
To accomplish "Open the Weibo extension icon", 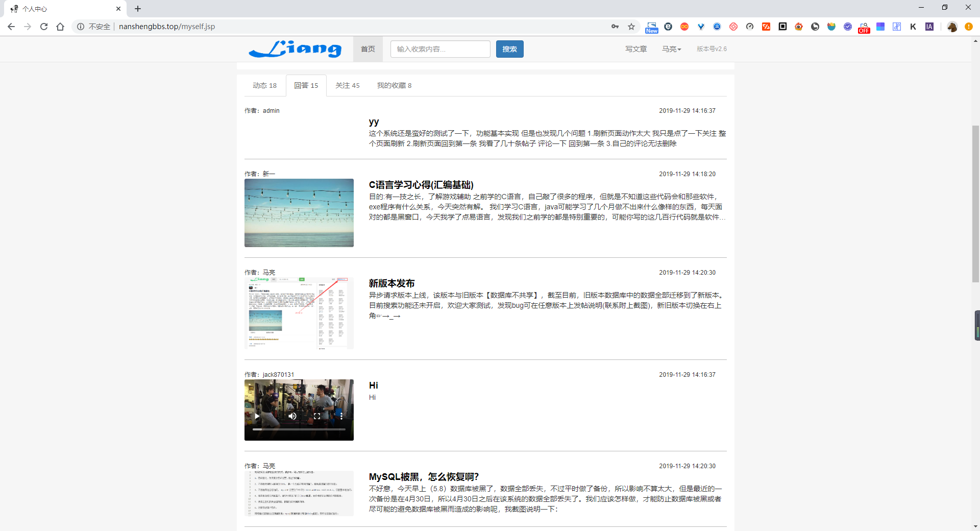I will point(799,27).
